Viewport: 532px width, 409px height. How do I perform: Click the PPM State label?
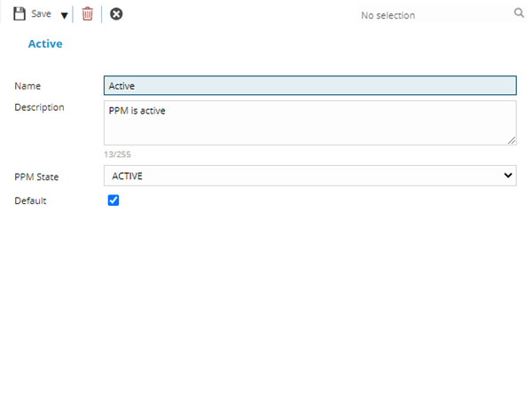[x=36, y=177]
